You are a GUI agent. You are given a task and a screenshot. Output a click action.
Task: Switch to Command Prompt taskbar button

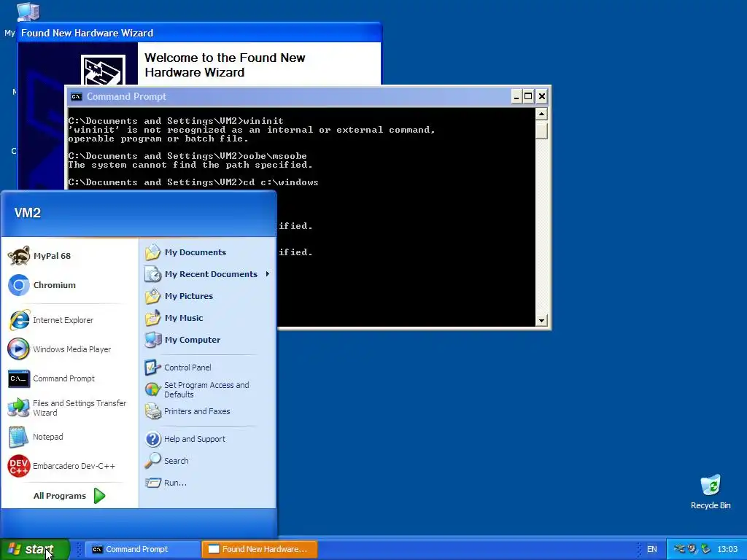click(142, 549)
